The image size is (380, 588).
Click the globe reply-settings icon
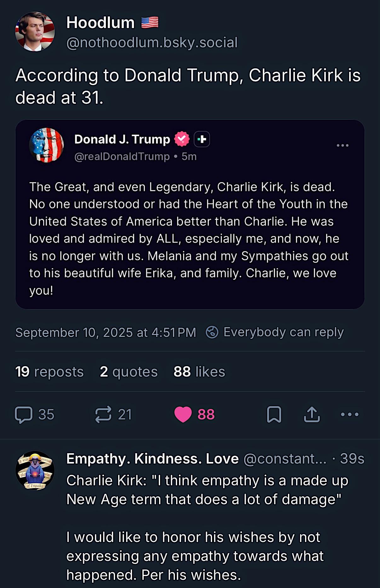pos(212,332)
